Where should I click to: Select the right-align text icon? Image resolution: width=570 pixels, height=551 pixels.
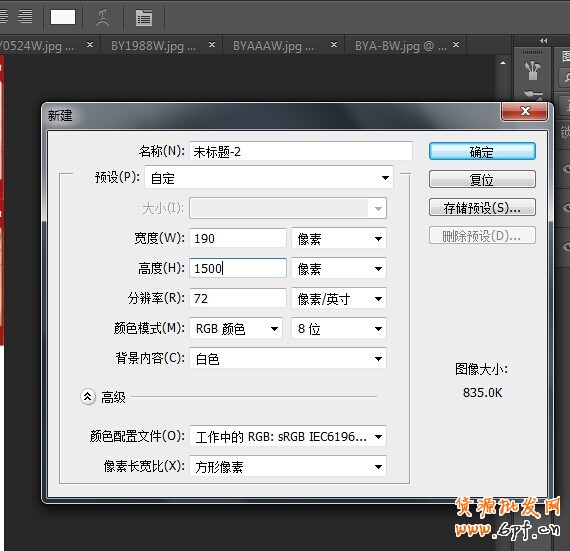click(x=25, y=16)
